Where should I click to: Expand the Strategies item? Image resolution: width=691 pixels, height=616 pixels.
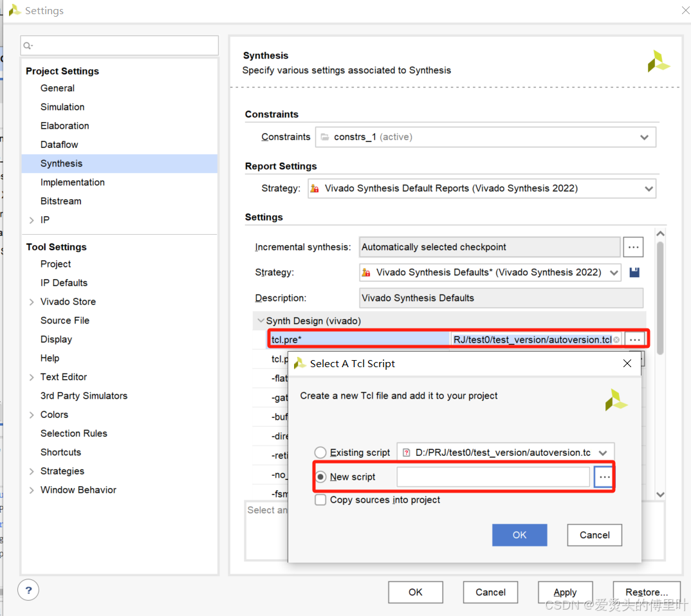click(x=32, y=471)
